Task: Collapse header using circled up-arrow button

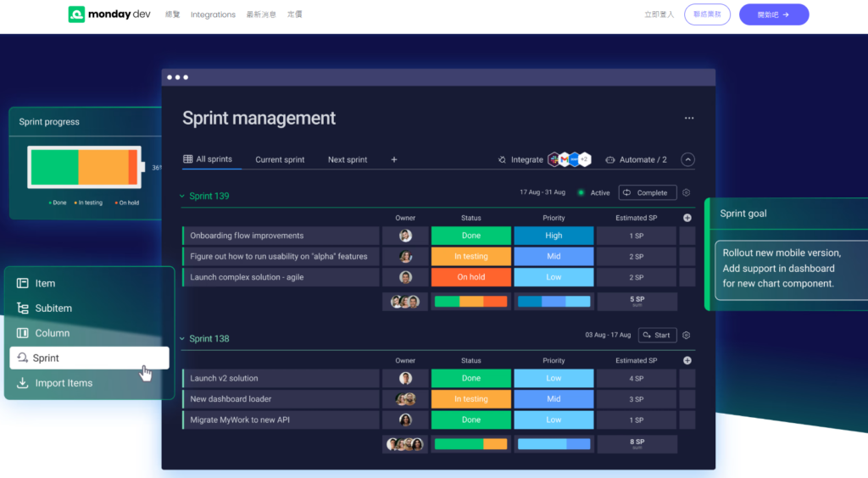Action: [687, 159]
